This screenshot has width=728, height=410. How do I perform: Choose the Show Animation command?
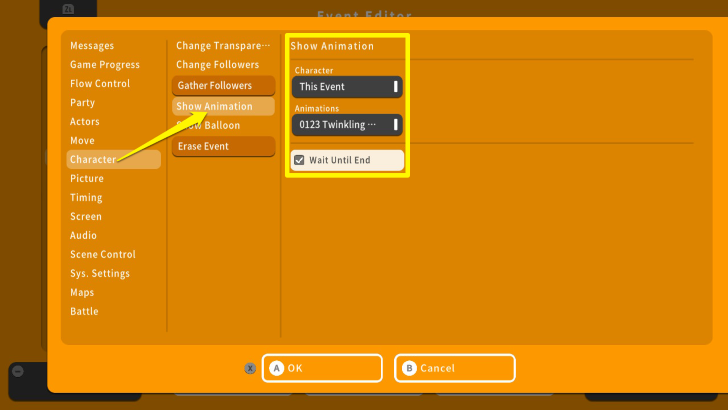coord(223,106)
